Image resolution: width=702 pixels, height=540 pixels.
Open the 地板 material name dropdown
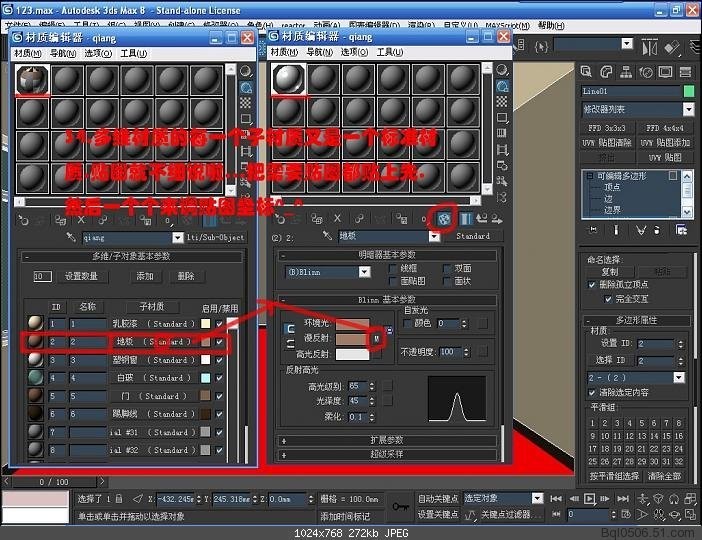[x=434, y=236]
